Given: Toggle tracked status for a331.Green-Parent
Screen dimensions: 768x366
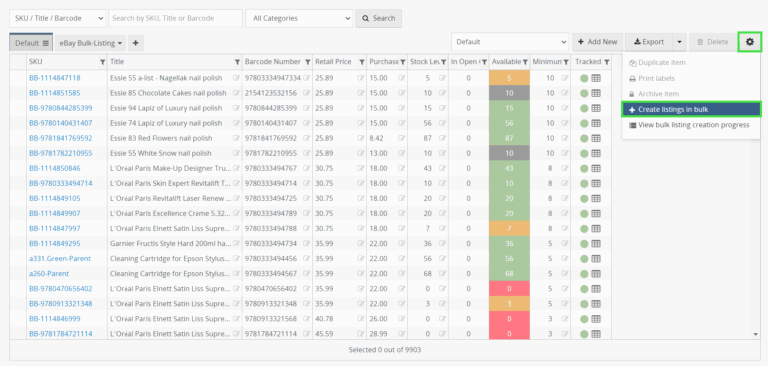Looking at the screenshot, I should click(x=584, y=259).
